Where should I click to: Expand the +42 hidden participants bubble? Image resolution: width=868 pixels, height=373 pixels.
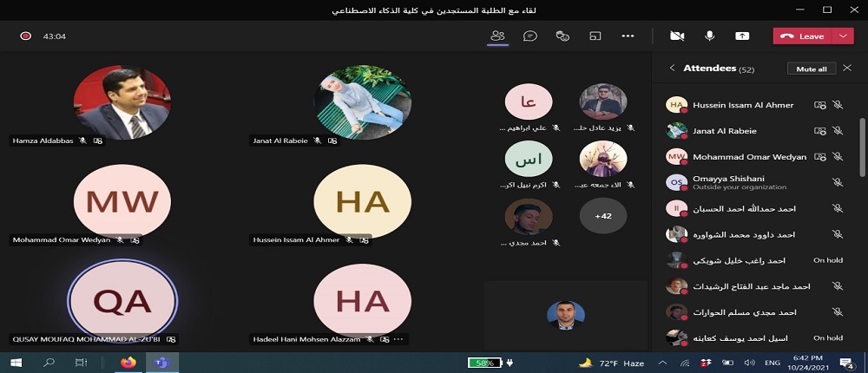tap(602, 216)
